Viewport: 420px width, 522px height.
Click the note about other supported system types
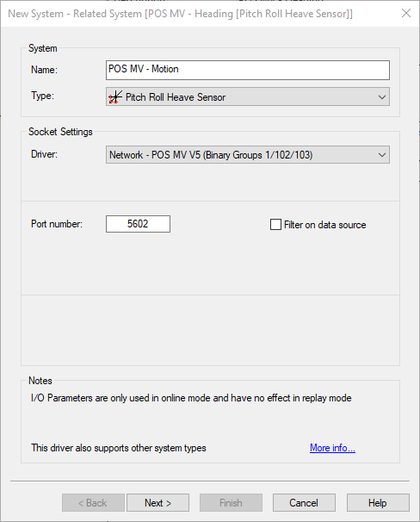119,448
